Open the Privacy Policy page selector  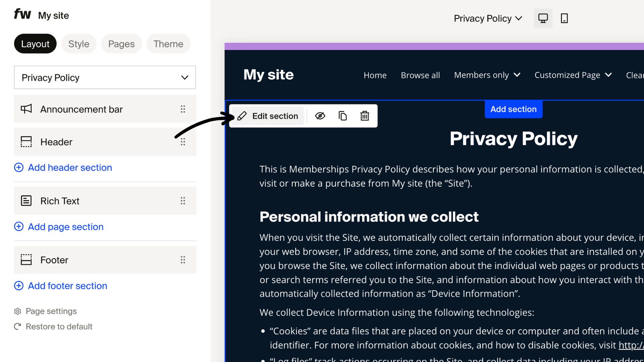(105, 77)
